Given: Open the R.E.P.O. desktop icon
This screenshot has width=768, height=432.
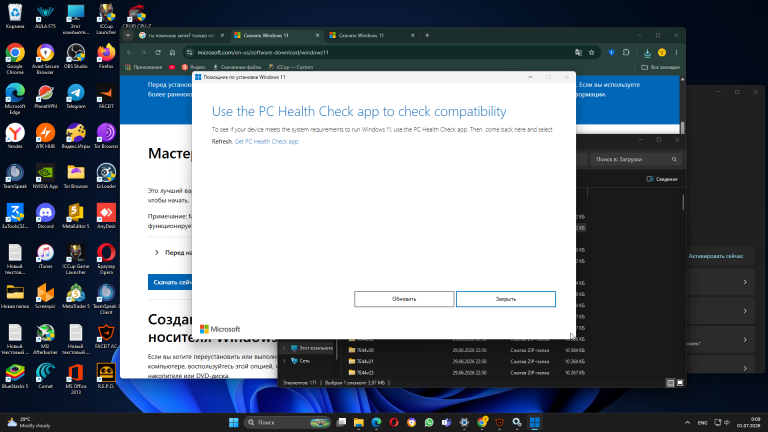Looking at the screenshot, I should click(106, 376).
